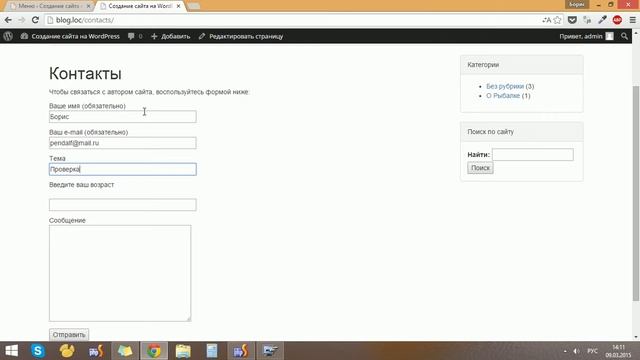Click the volume speaker in system tray
This screenshot has width=640, height=360.
pos(576,351)
